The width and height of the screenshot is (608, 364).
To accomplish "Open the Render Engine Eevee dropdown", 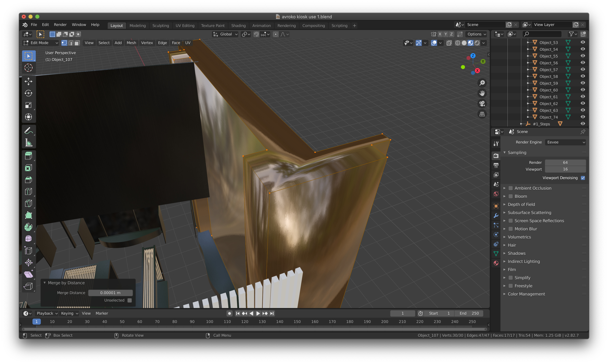I will point(565,142).
